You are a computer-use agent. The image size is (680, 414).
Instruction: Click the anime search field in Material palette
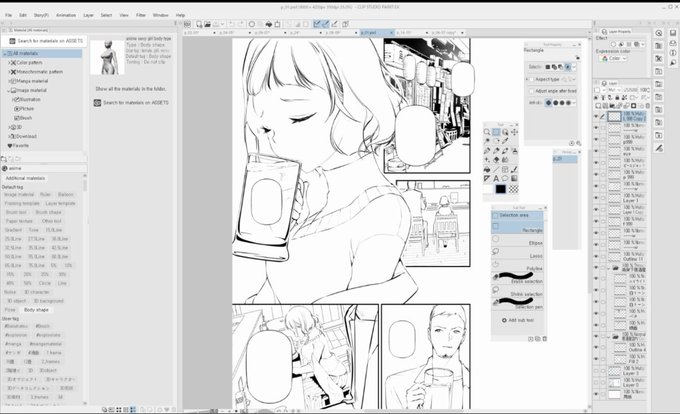click(x=46, y=168)
